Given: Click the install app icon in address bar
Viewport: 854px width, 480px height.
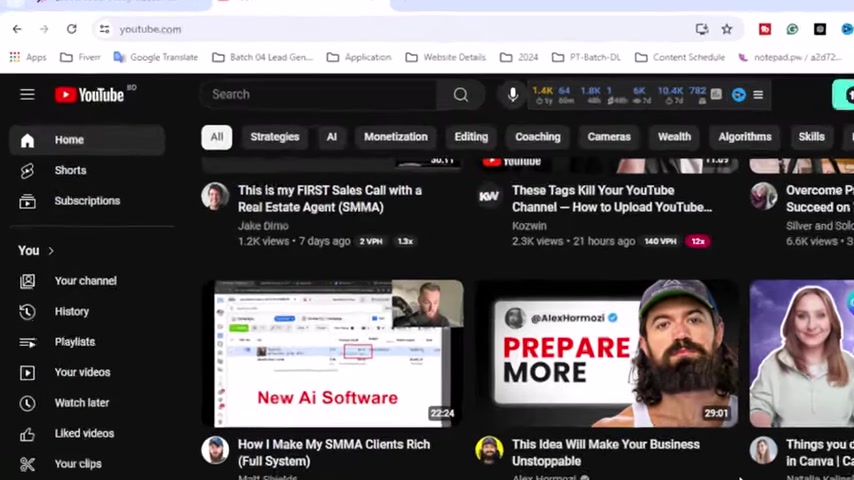Looking at the screenshot, I should (x=702, y=29).
